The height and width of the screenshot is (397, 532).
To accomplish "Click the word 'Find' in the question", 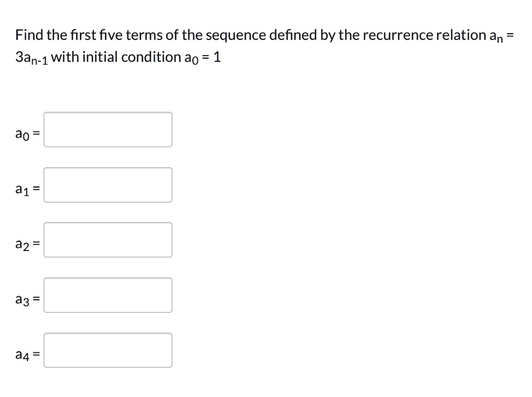I will (x=29, y=35).
